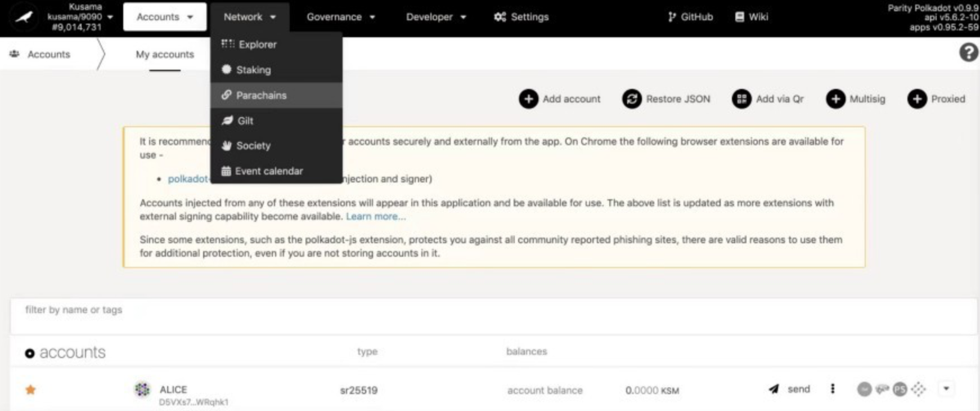980x411 pixels.
Task: Click the account balance label
Action: point(545,390)
